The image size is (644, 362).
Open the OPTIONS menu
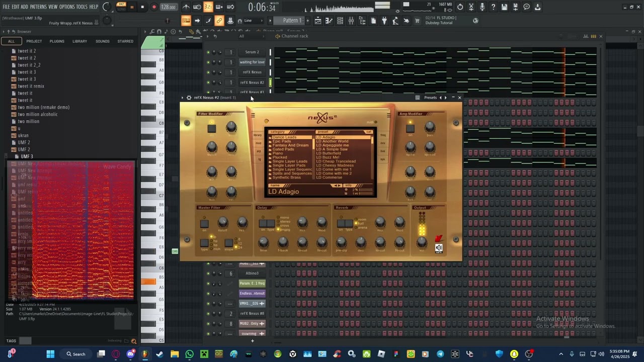(67, 7)
